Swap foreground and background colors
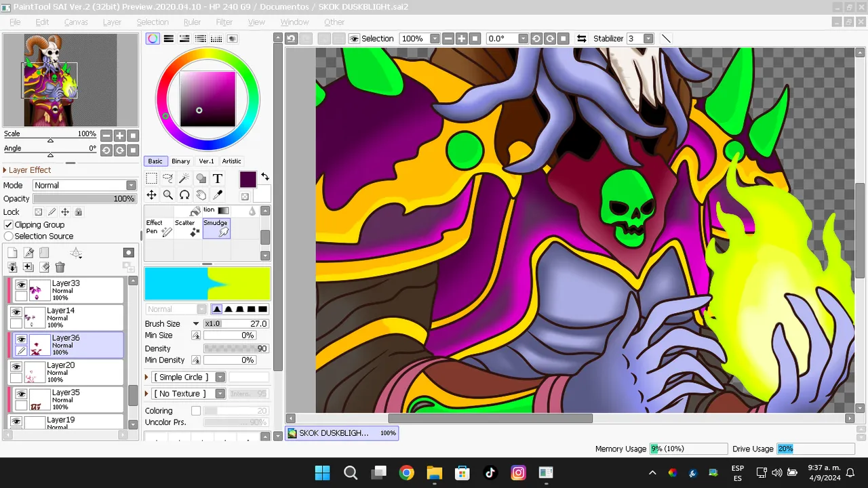The height and width of the screenshot is (488, 868). [265, 177]
